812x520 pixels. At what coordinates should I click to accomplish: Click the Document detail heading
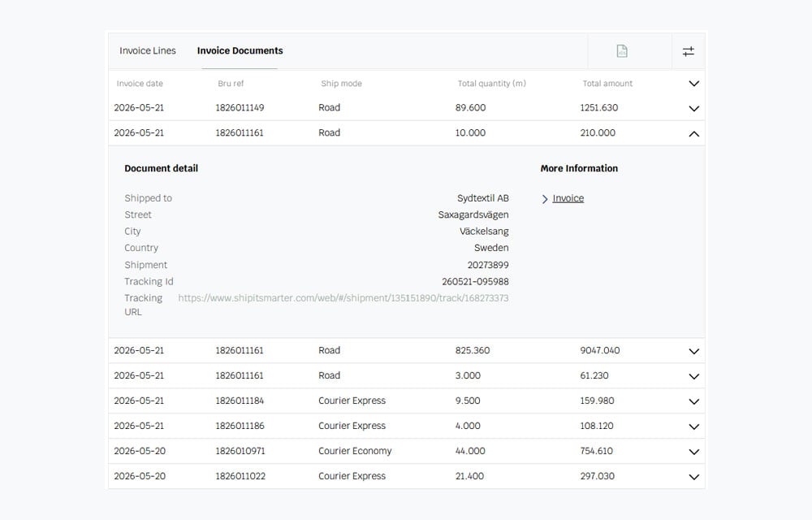[161, 168]
